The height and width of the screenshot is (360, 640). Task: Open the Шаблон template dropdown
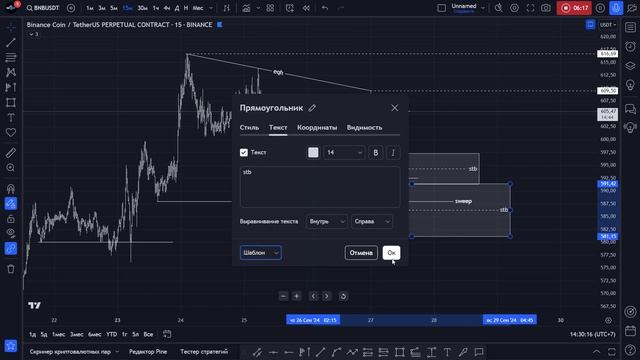coord(260,253)
